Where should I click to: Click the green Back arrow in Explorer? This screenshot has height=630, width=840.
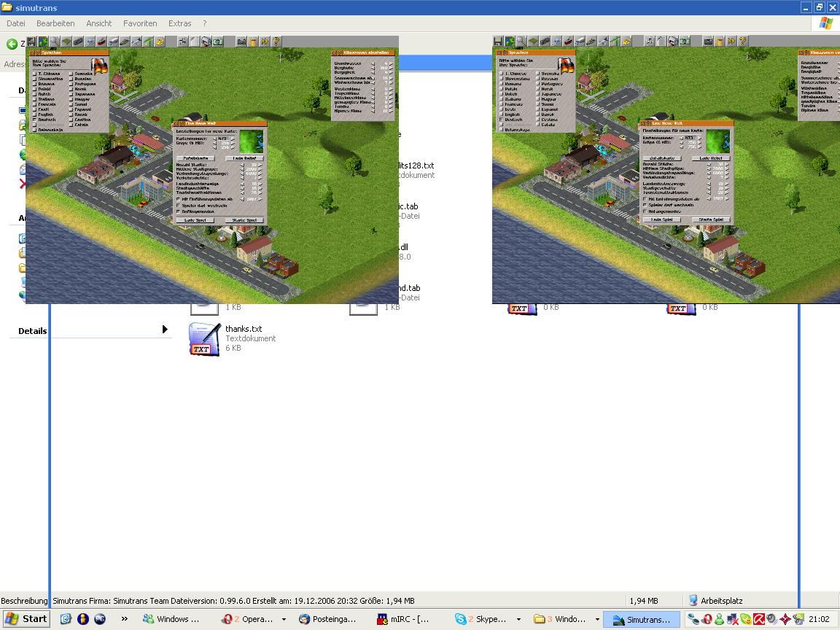[x=12, y=44]
